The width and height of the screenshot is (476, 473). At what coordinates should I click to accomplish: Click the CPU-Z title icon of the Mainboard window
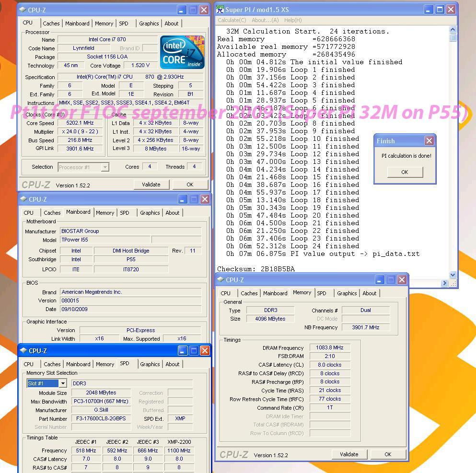pos(23,199)
